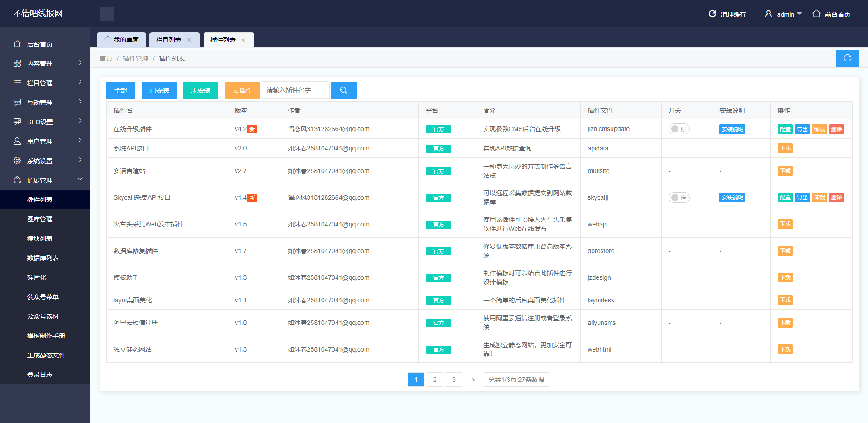Toggle the switch for 在线升级插件
This screenshot has height=423, width=868.
678,129
